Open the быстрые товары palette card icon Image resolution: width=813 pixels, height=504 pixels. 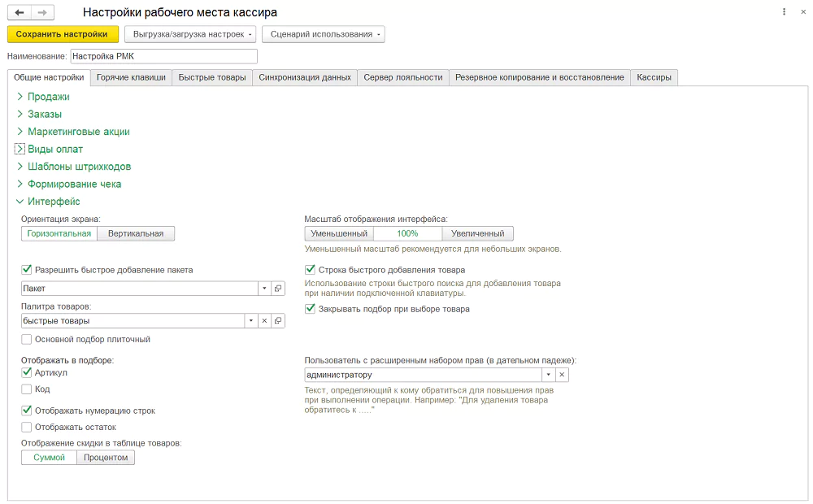tap(278, 321)
